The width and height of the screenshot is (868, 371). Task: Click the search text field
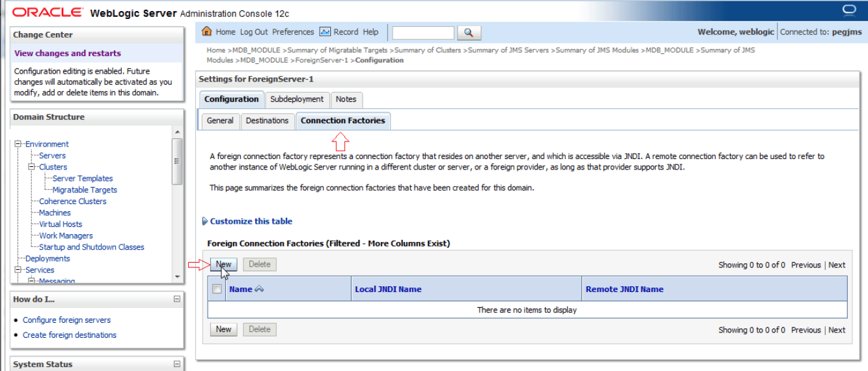423,33
